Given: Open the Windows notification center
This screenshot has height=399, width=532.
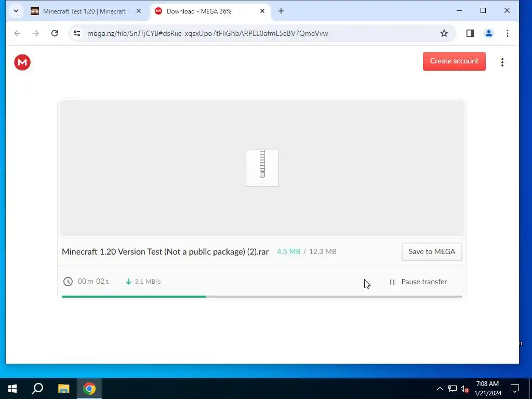Looking at the screenshot, I should [515, 389].
